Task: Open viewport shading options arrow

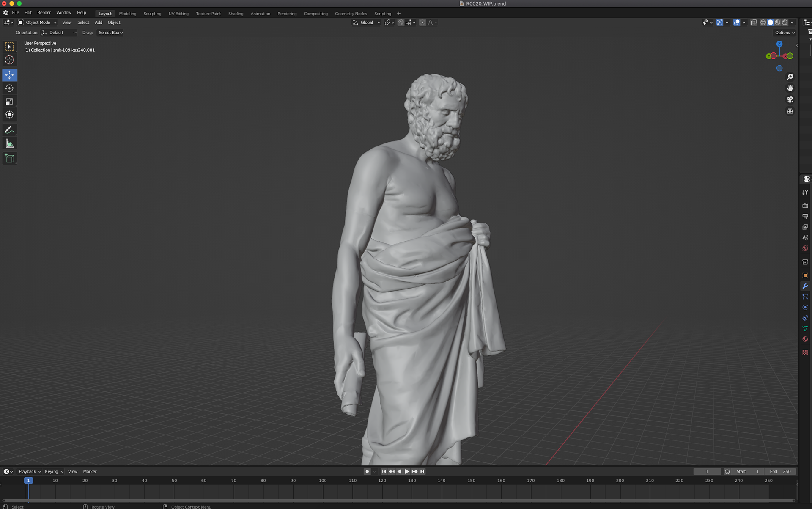Action: (792, 22)
